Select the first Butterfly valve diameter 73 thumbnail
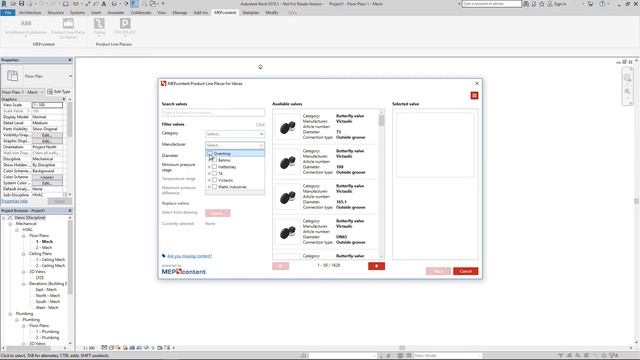The height and width of the screenshot is (360, 640). (x=287, y=127)
